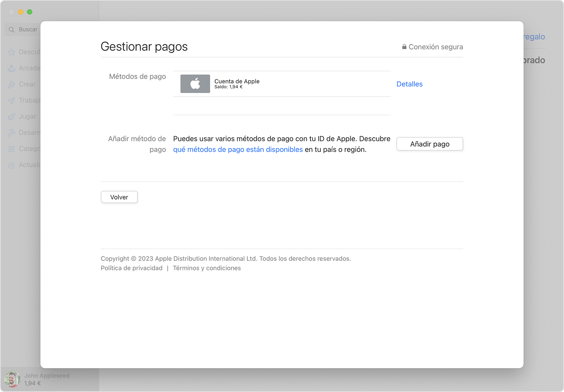This screenshot has width=564, height=392.
Task: Click the search magnifier icon in sidebar
Action: (11, 29)
